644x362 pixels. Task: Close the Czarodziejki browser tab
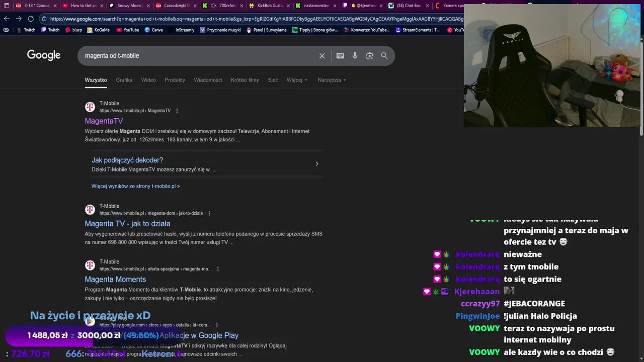coord(195,6)
